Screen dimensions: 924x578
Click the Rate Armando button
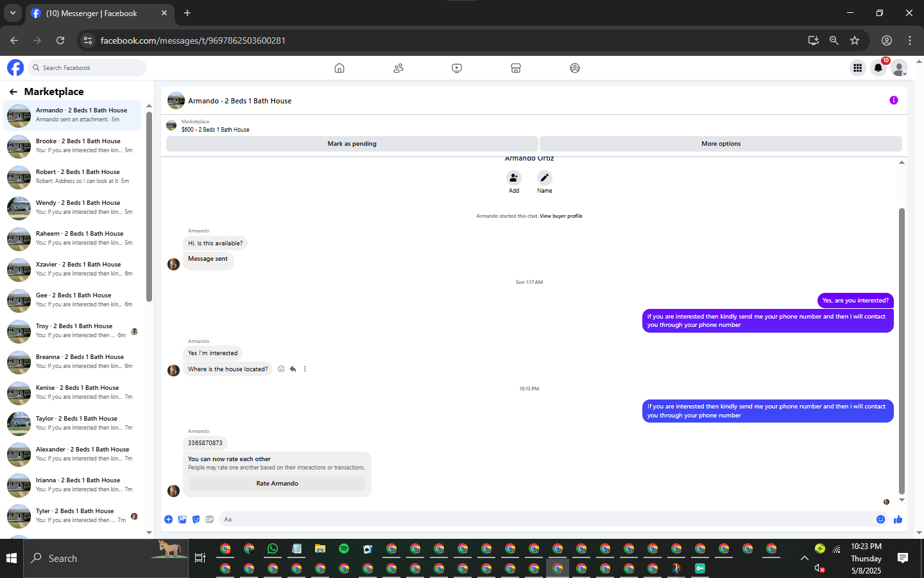(x=277, y=484)
